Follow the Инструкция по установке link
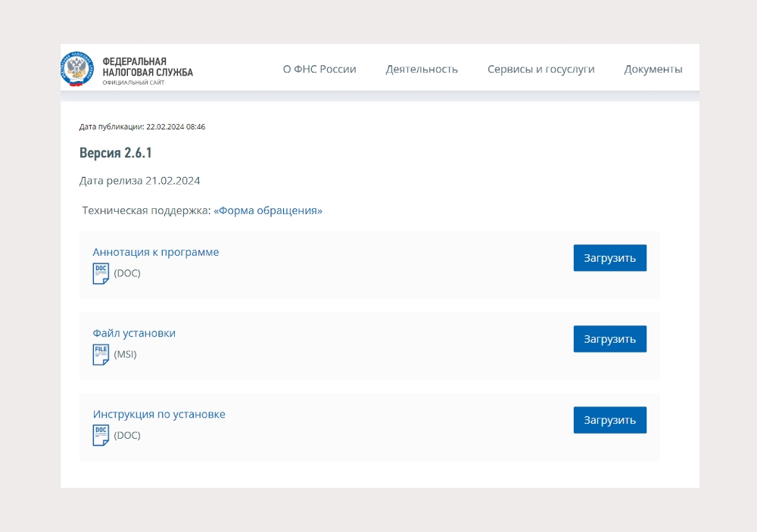The width and height of the screenshot is (757, 532). 159,414
